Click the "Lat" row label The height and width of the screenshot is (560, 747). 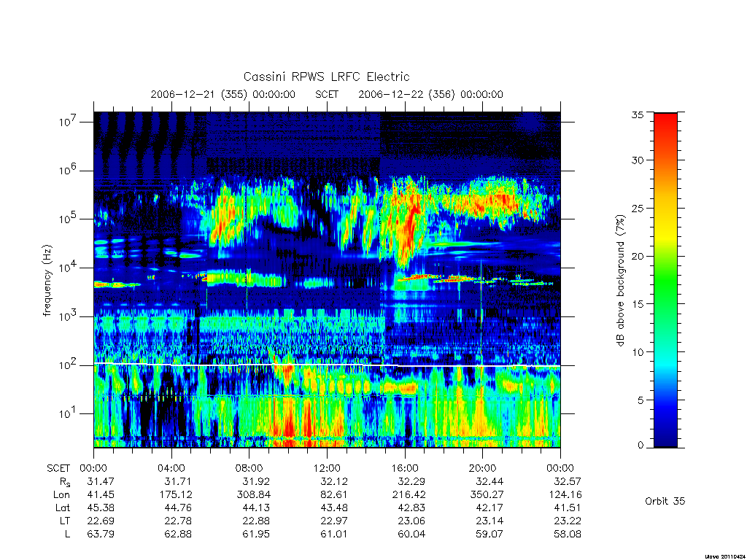pyautogui.click(x=63, y=508)
